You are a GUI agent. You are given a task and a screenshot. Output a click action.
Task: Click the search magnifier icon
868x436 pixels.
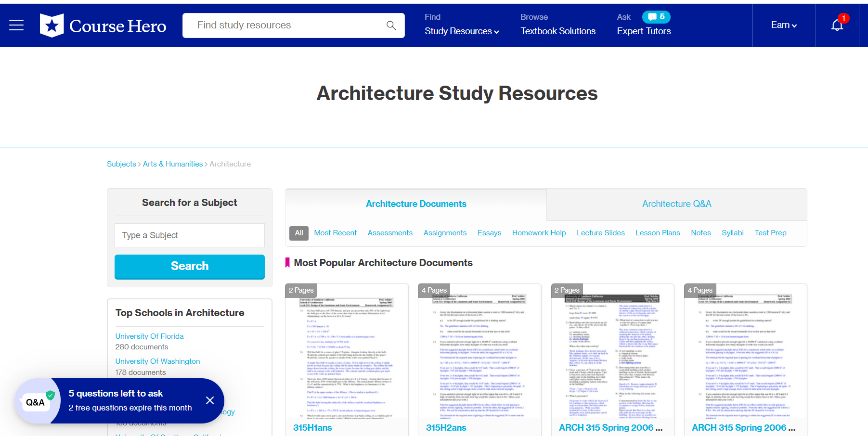[x=391, y=26]
